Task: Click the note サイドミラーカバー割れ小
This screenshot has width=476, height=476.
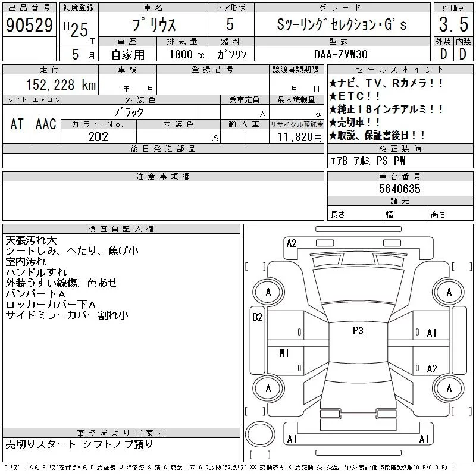Action: pyautogui.click(x=67, y=315)
